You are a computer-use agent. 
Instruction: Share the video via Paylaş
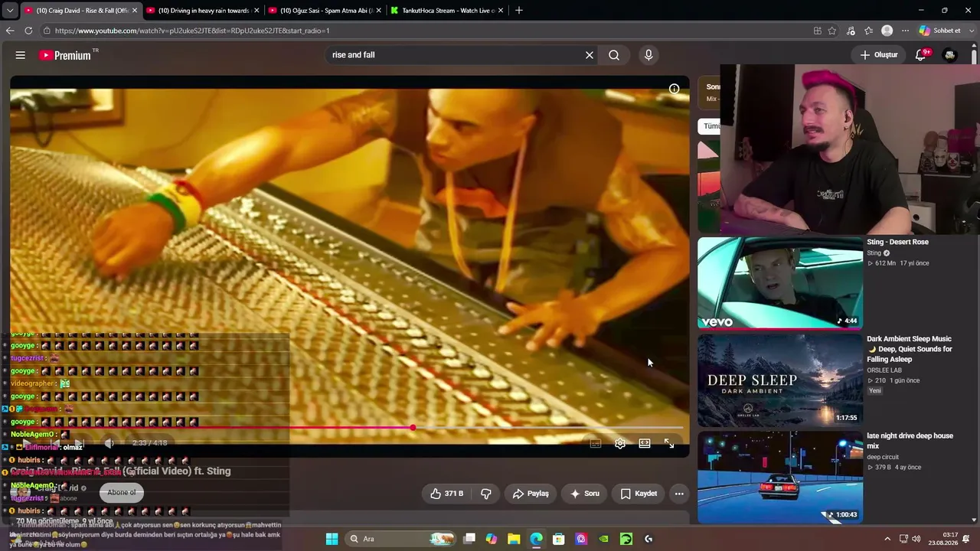pos(531,494)
